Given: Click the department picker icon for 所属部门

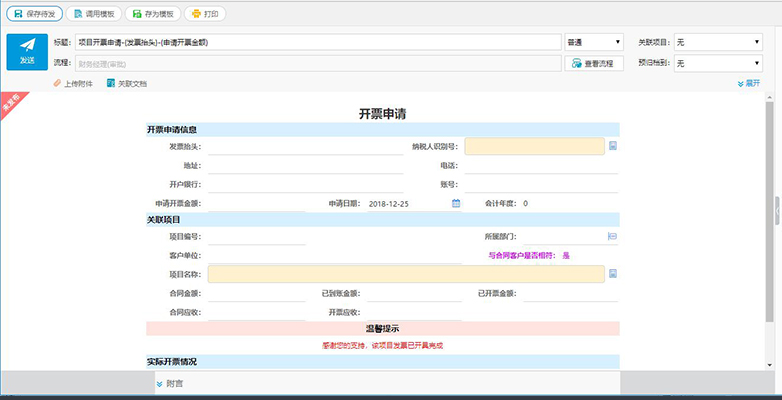Looking at the screenshot, I should coord(612,236).
